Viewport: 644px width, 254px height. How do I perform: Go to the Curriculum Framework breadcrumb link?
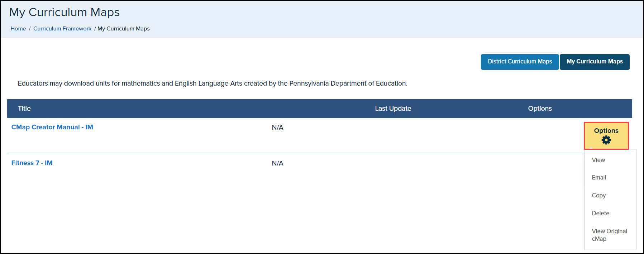point(62,29)
